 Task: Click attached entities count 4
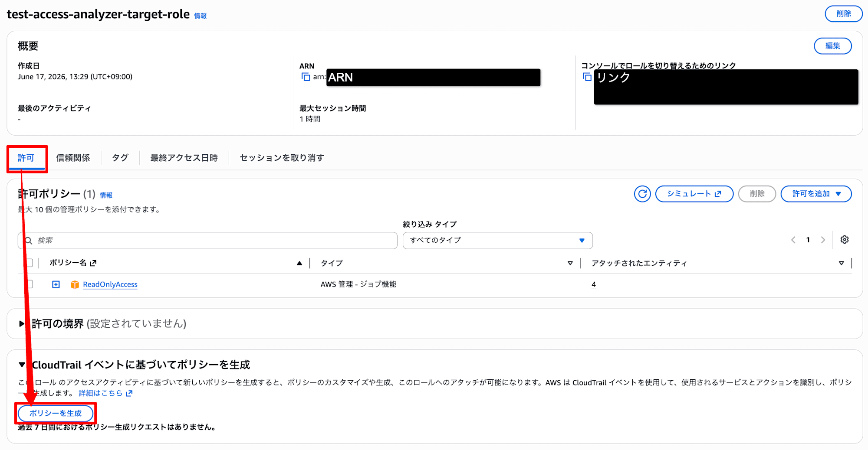[x=593, y=284]
